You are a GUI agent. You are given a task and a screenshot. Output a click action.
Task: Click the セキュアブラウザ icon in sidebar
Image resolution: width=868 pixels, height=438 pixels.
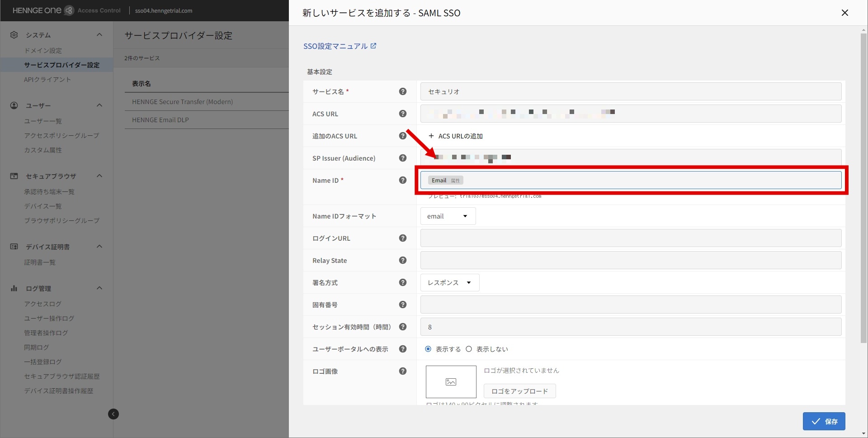[x=14, y=176]
